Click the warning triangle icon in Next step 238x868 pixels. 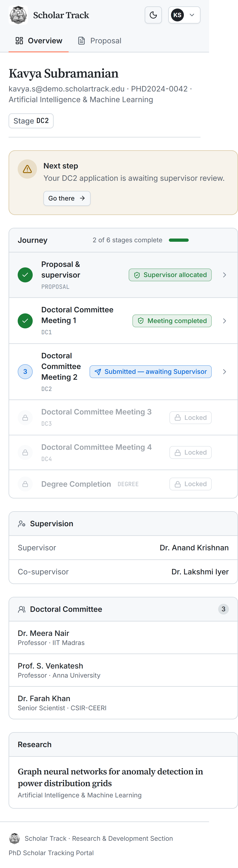coord(27,169)
